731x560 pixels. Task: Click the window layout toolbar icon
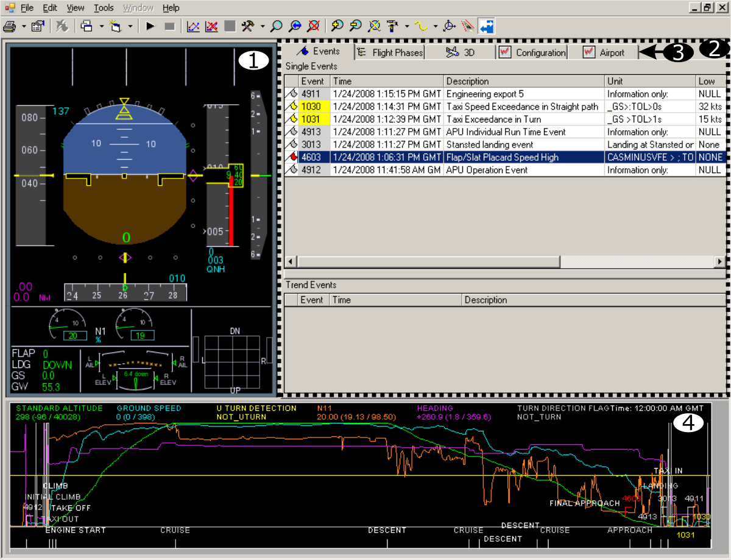[87, 26]
